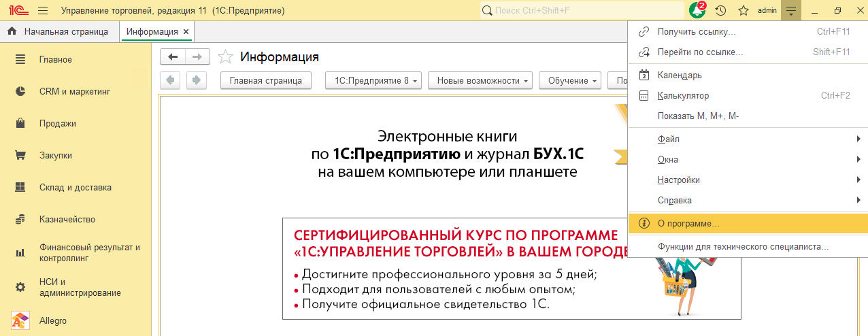Click the search field Поиск Ctrl+Shift+F
Image resolution: width=868 pixels, height=336 pixels.
[x=582, y=11]
